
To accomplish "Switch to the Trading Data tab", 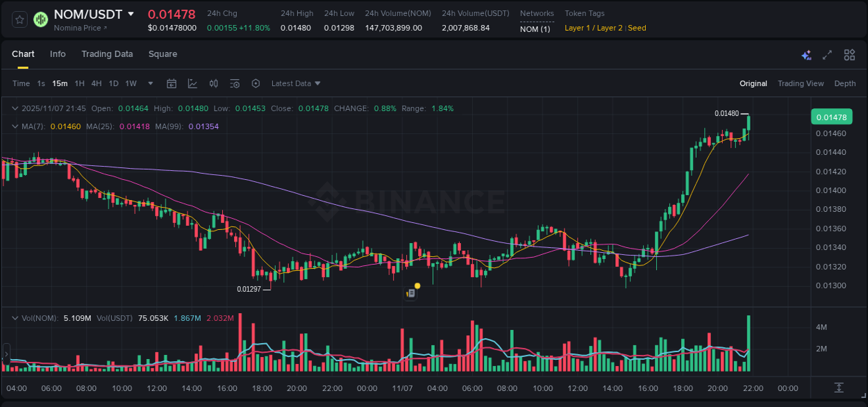I will tap(107, 53).
